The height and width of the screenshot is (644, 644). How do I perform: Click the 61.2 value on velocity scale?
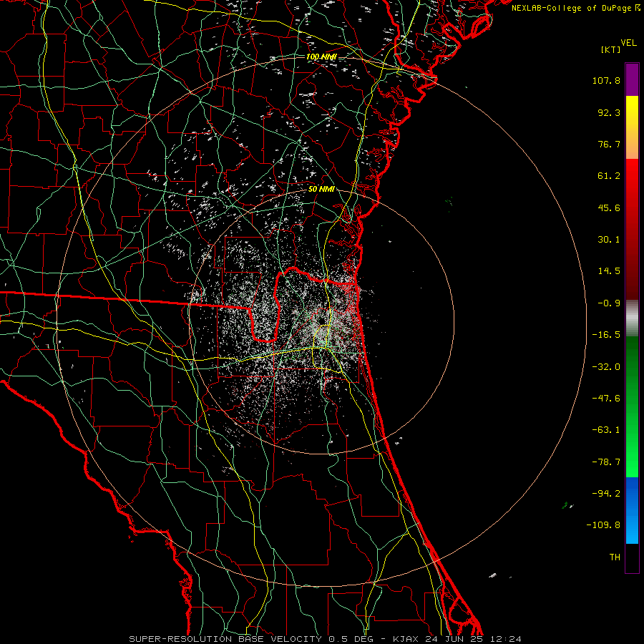pos(609,176)
